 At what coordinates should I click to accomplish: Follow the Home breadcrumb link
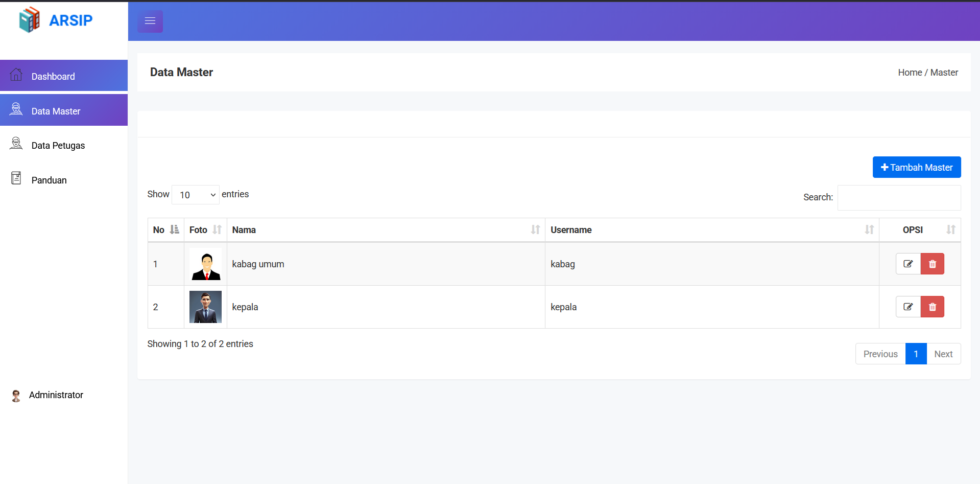910,73
